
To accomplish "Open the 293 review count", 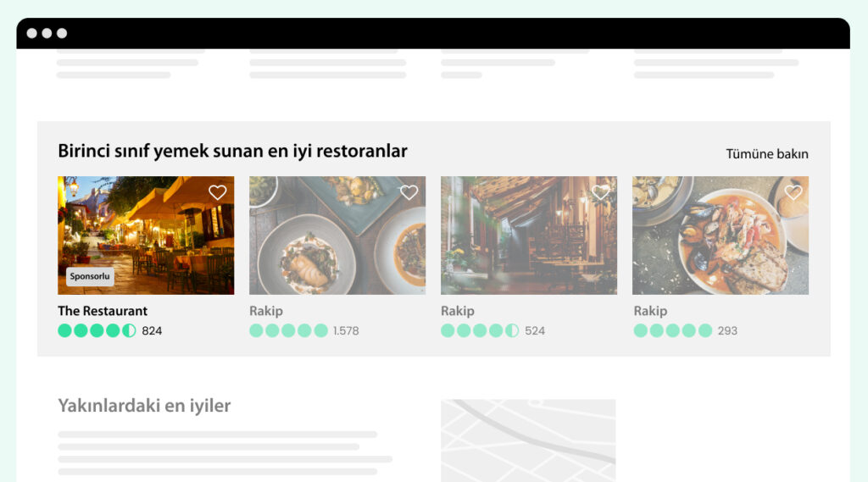I will [727, 331].
